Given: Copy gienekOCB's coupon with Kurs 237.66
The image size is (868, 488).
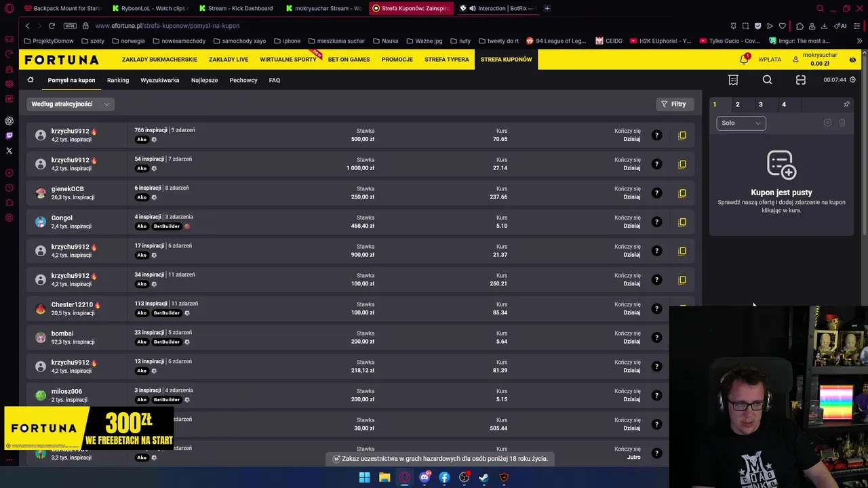Looking at the screenshot, I should (682, 193).
